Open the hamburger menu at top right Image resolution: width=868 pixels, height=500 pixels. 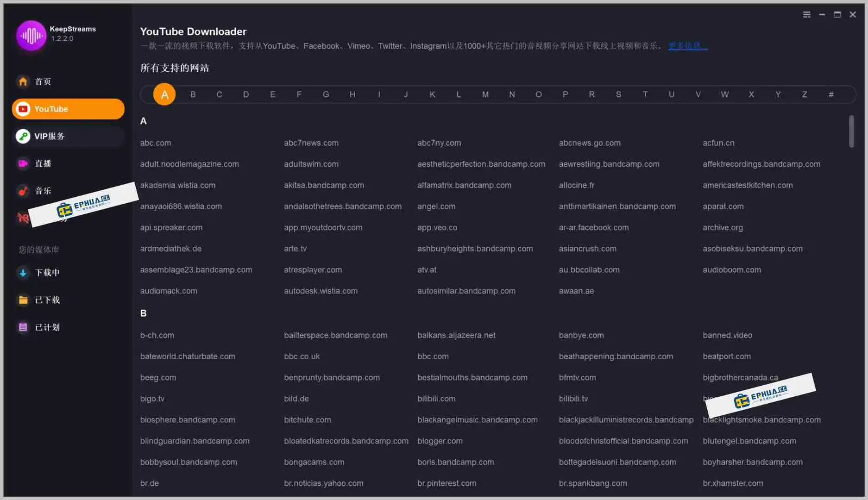click(x=806, y=14)
